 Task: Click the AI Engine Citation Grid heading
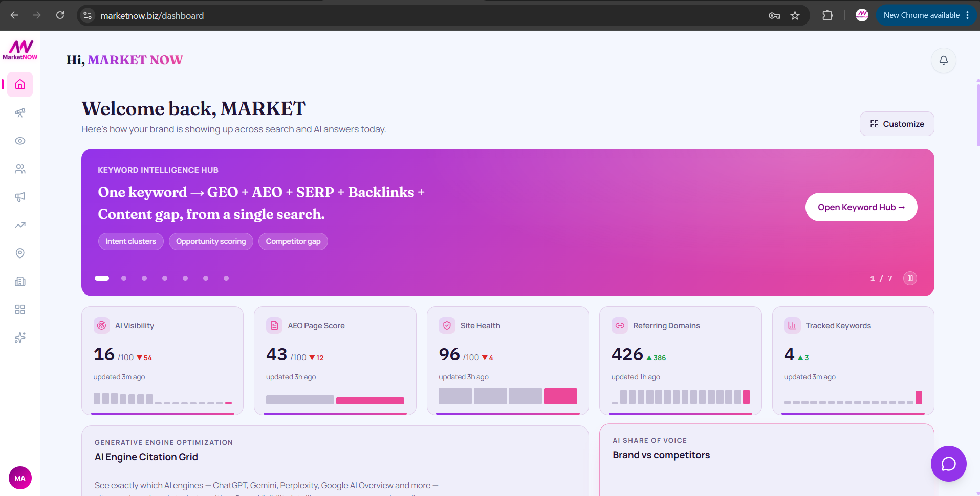click(x=146, y=457)
